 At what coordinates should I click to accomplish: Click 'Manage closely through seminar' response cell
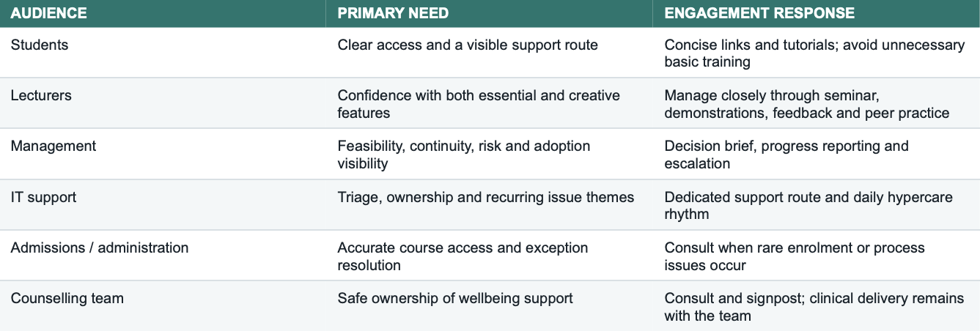[x=817, y=103]
